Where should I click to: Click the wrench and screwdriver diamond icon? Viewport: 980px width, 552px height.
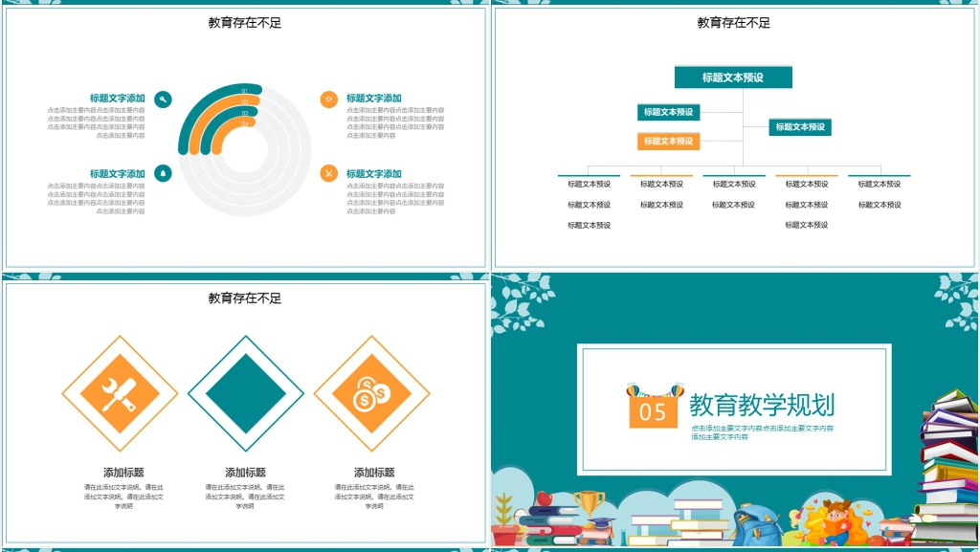pyautogui.click(x=120, y=393)
